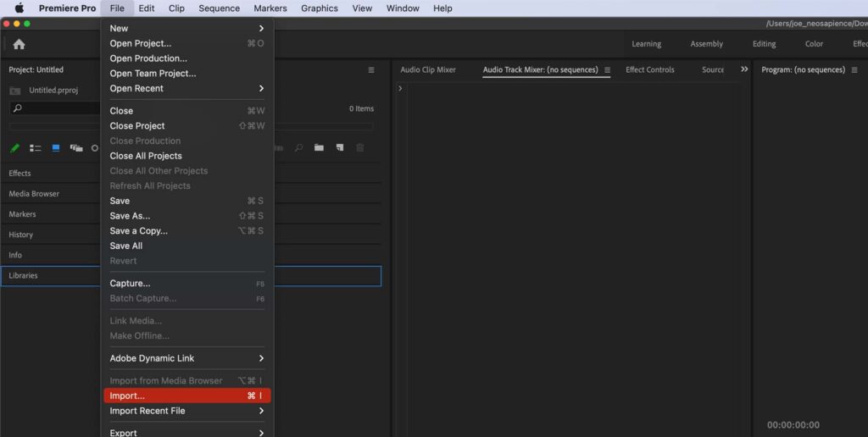868x437 pixels.
Task: Choose Capture... in File menu
Action: (x=187, y=283)
